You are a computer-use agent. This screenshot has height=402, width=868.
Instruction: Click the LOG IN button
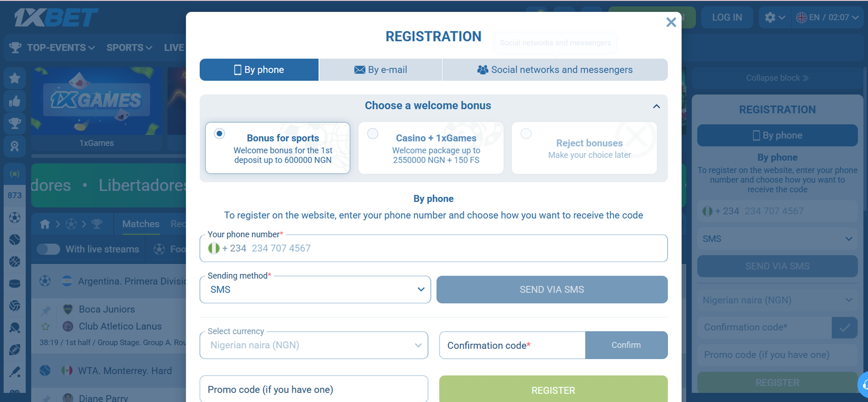(727, 17)
